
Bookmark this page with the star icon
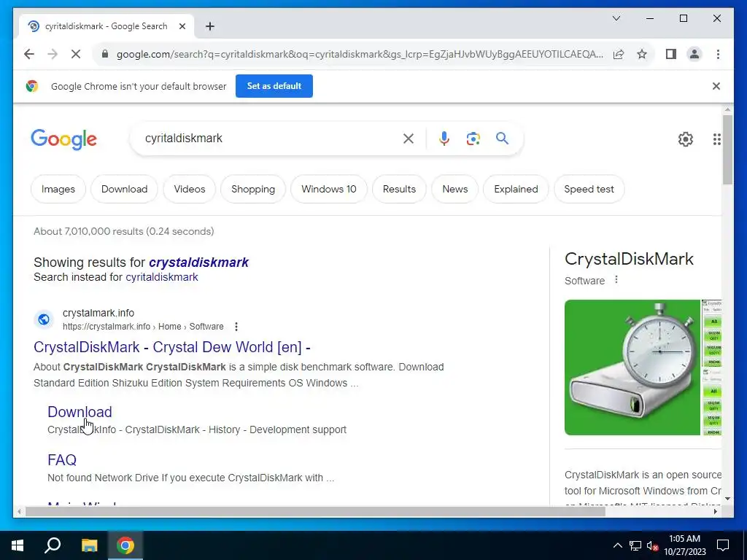click(642, 54)
